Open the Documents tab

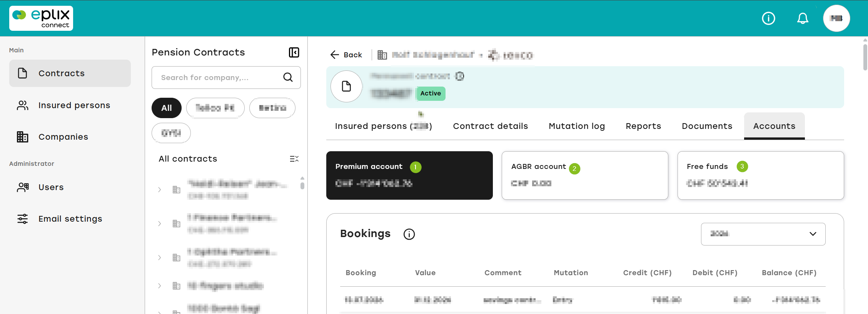click(x=707, y=126)
